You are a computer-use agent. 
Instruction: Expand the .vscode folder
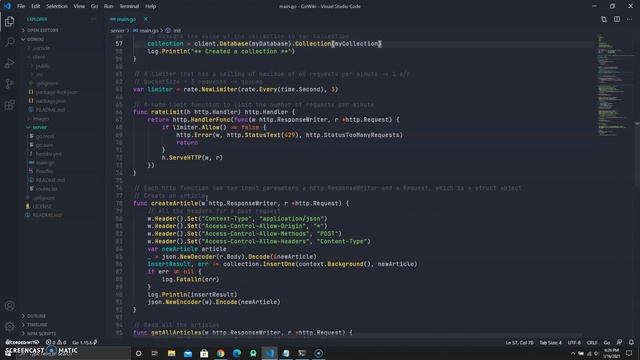(42, 48)
